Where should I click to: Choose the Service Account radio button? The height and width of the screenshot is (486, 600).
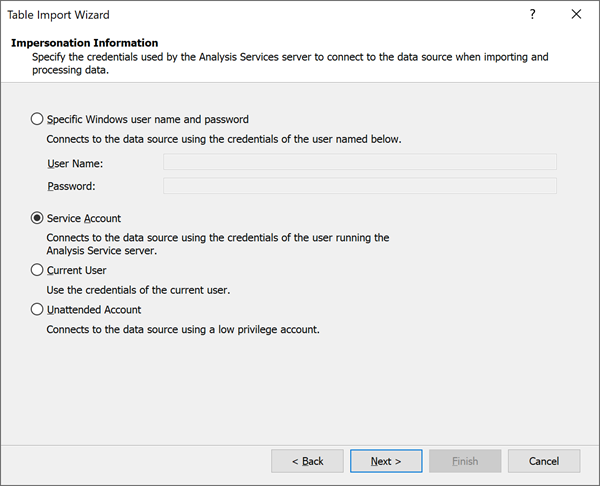[x=38, y=218]
